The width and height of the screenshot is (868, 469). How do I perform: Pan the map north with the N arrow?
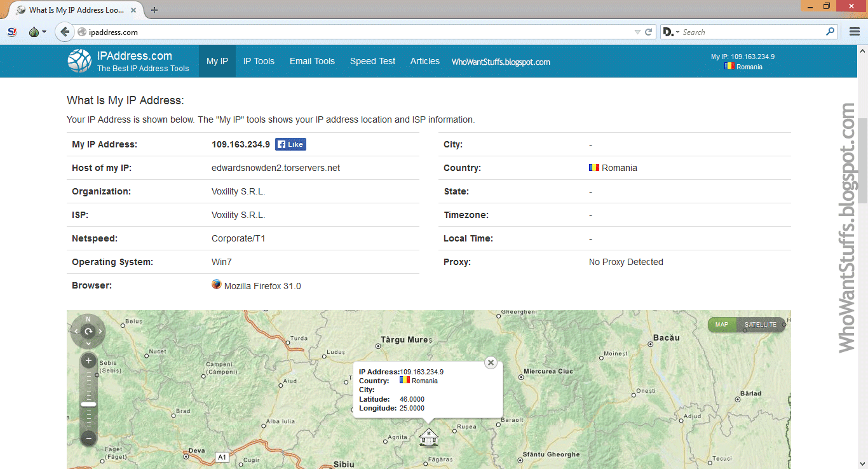point(88,320)
